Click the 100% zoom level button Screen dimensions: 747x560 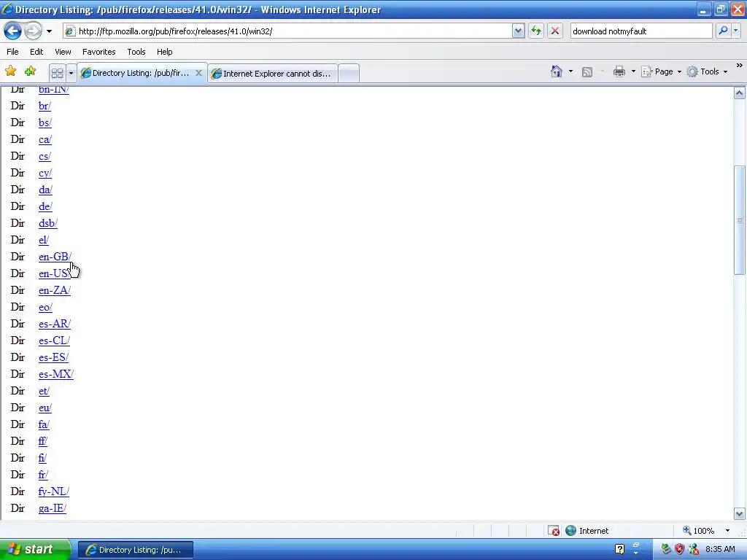[x=699, y=531]
